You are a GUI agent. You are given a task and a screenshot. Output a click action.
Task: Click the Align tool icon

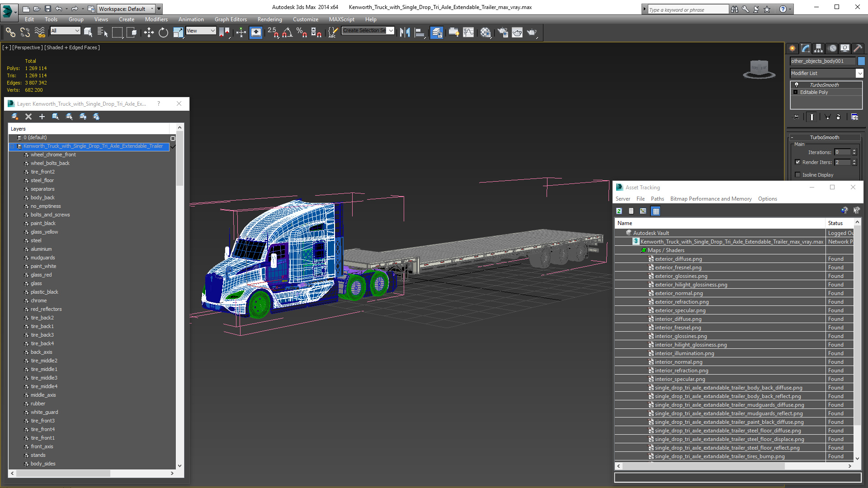pyautogui.click(x=420, y=32)
